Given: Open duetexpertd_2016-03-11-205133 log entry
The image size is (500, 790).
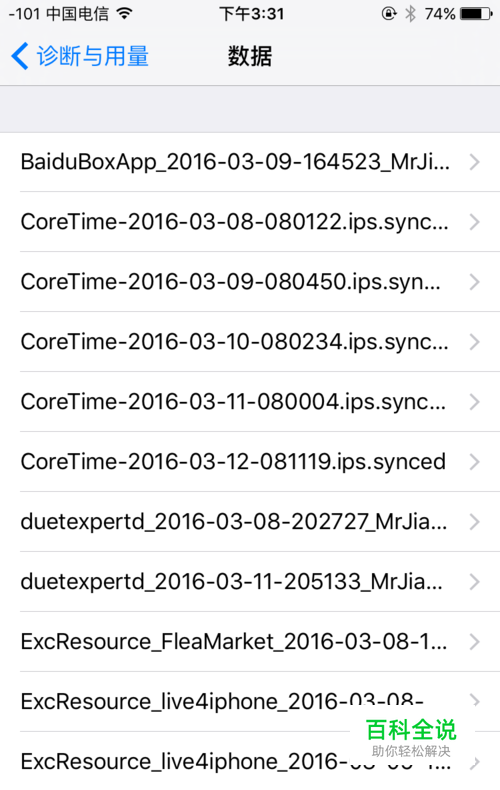Looking at the screenshot, I should pyautogui.click(x=250, y=581).
